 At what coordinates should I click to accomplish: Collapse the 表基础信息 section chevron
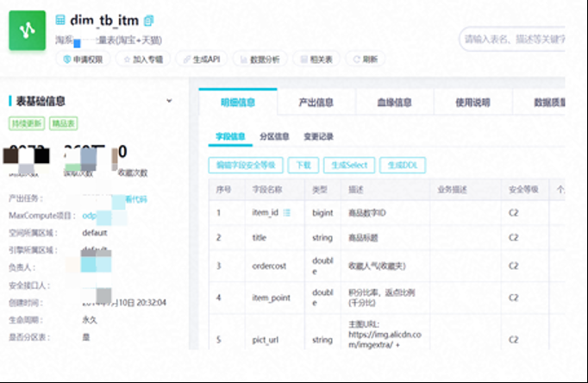pos(169,101)
